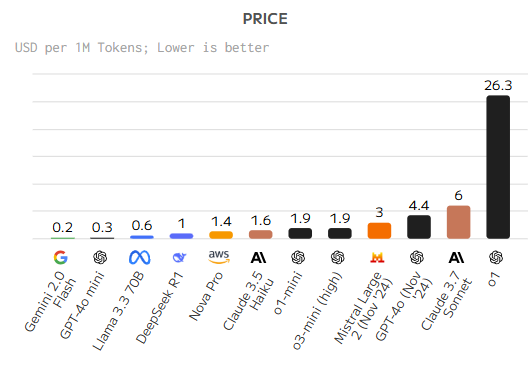Click the Google logo for Gemini 2.0 Flash
The height and width of the screenshot is (371, 529).
(x=61, y=258)
